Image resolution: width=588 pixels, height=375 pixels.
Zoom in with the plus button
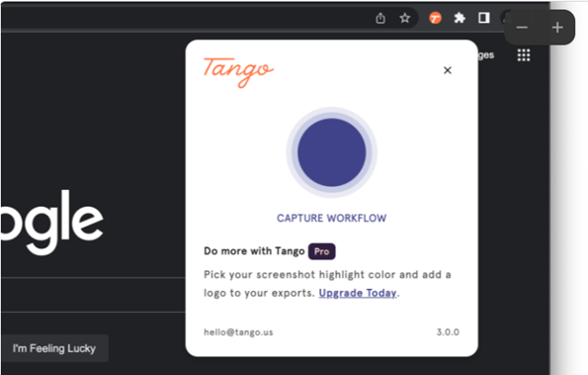[x=557, y=28]
